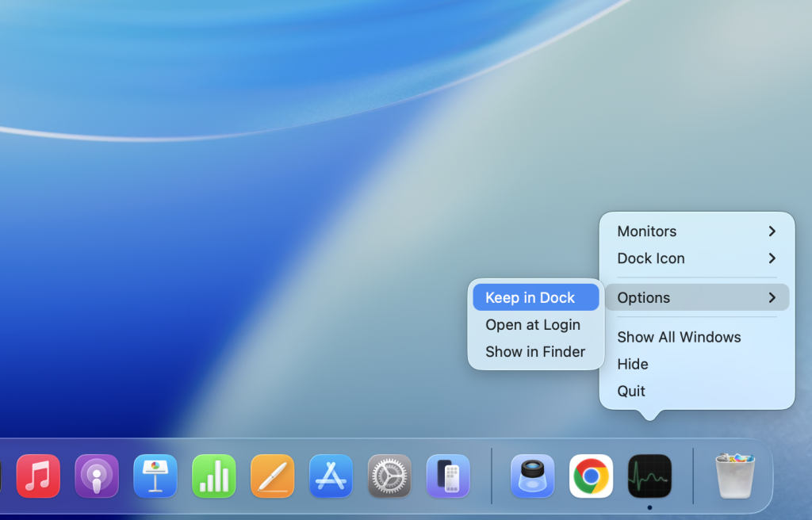Screen dimensions: 812x520
Task: Click the Activity Monitor Dock icon
Action: [x=649, y=476]
